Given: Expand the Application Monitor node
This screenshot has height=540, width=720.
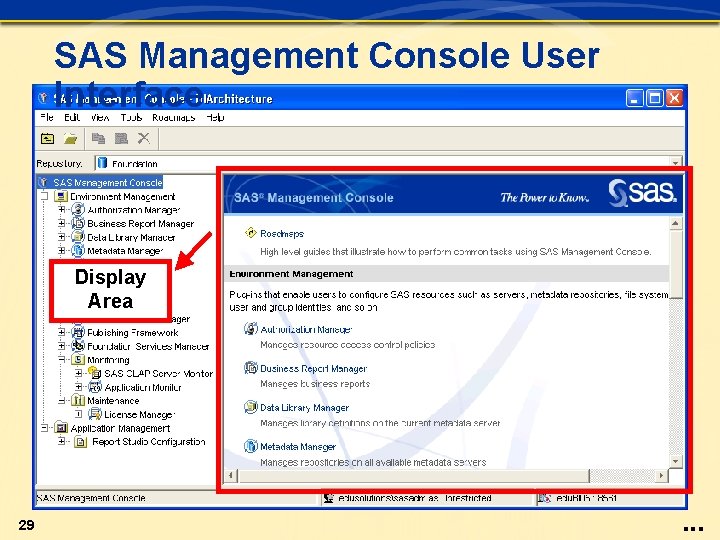Looking at the screenshot, I should [79, 387].
